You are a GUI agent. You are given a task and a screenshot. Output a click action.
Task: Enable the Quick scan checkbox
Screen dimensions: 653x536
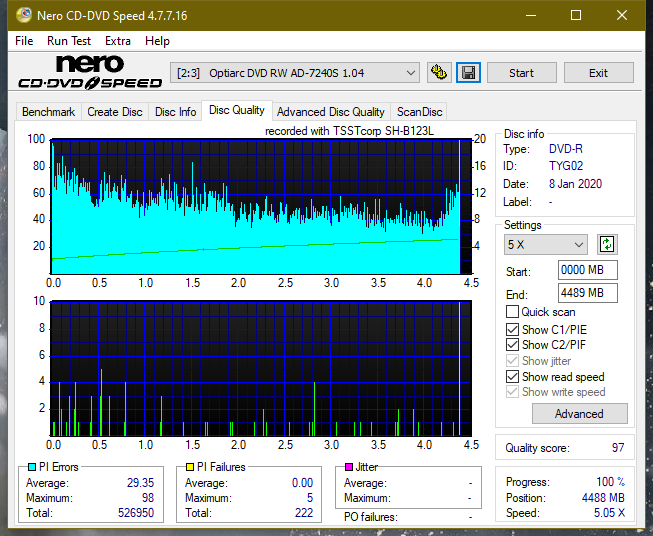pyautogui.click(x=512, y=312)
